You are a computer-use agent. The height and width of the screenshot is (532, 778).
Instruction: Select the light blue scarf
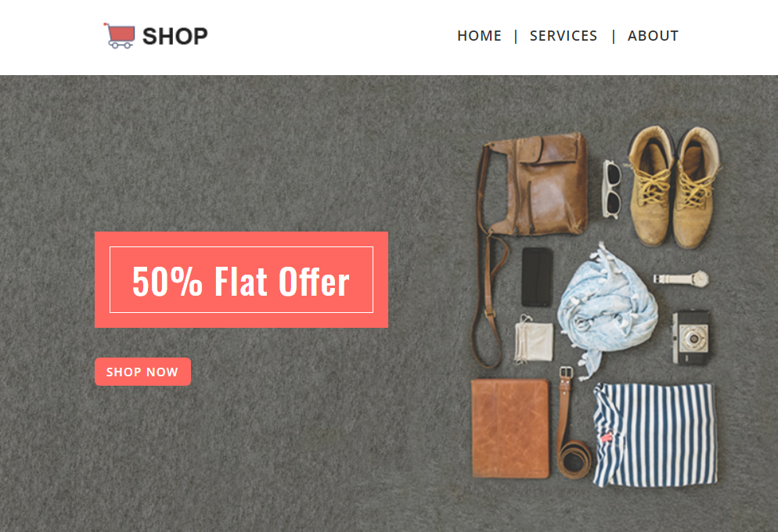click(607, 307)
